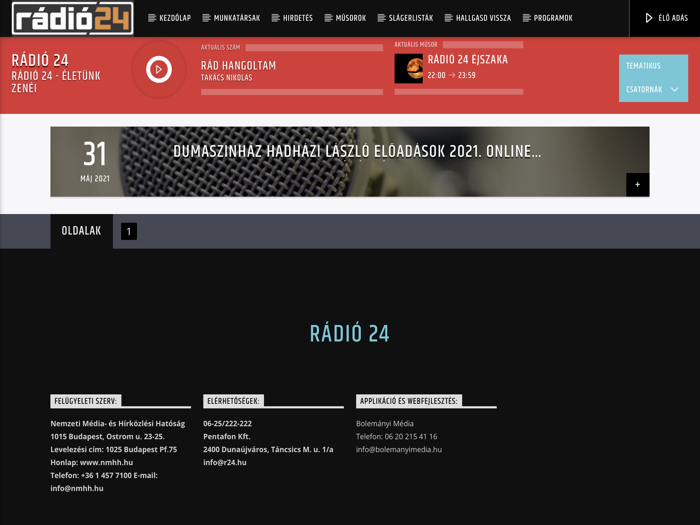
Task: Expand the article with the plus button
Action: [x=638, y=184]
